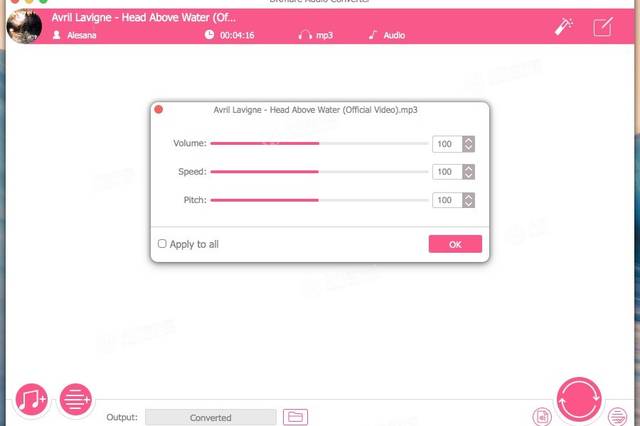Start conversion with the circular Convert button

click(x=579, y=399)
